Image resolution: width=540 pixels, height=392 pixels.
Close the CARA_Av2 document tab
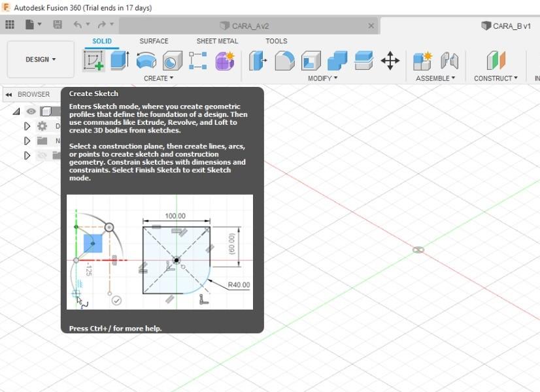tap(371, 26)
